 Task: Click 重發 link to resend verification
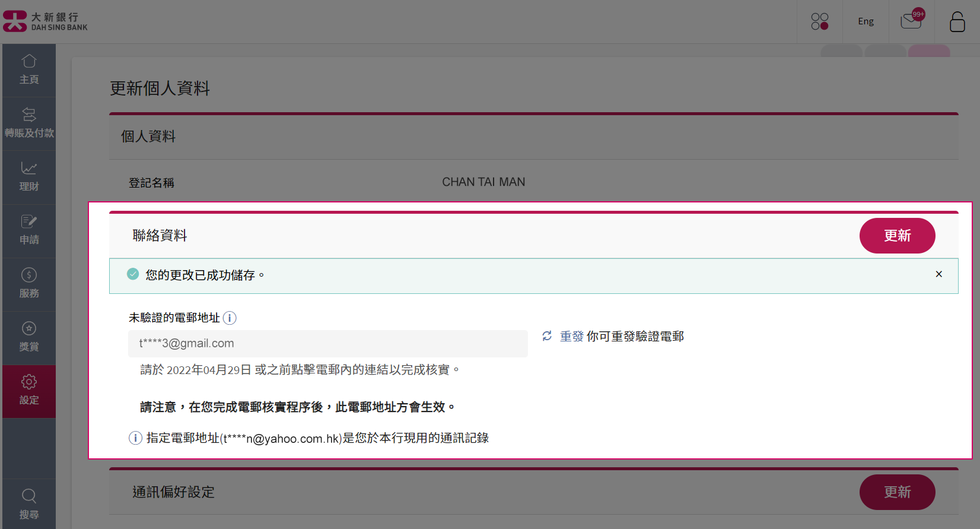pyautogui.click(x=572, y=336)
